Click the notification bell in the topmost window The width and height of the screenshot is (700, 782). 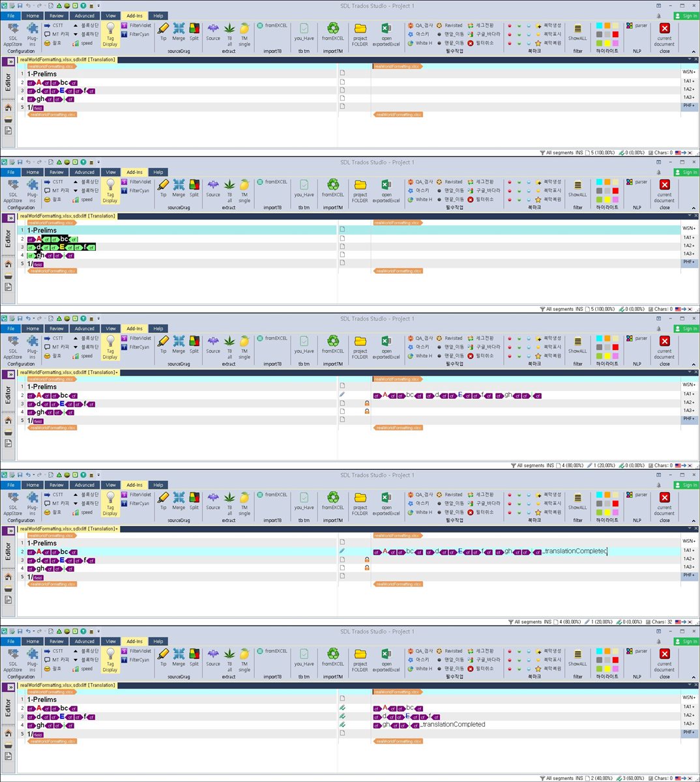[x=658, y=16]
